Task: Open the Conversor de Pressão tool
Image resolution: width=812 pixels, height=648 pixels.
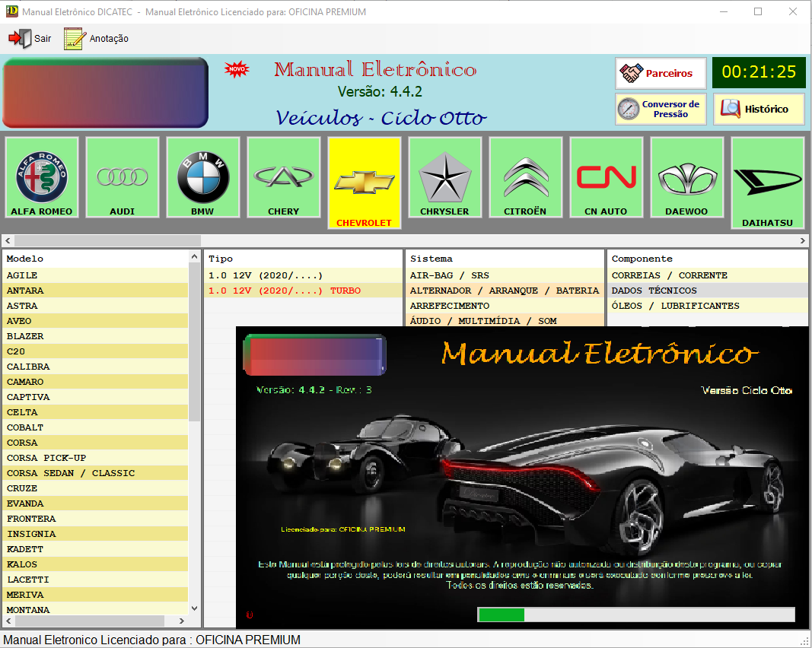Action: (661, 109)
